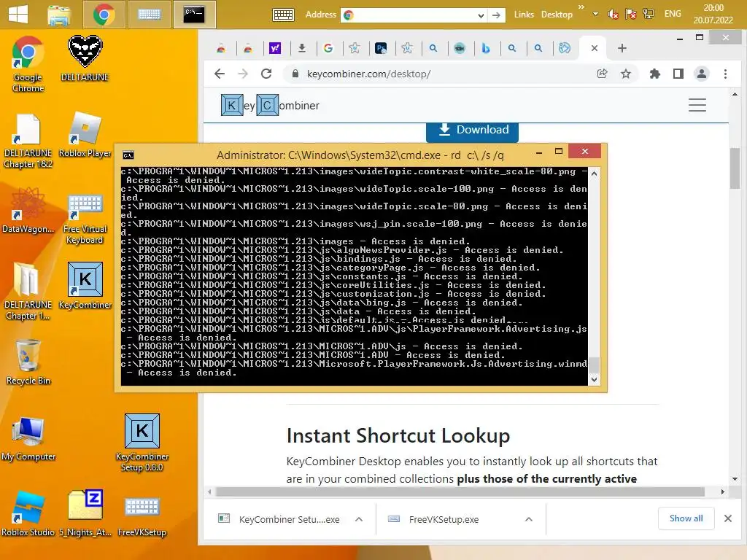The height and width of the screenshot is (560, 747).
Task: Select the FreeVKSetup desktop icon
Action: 142,516
